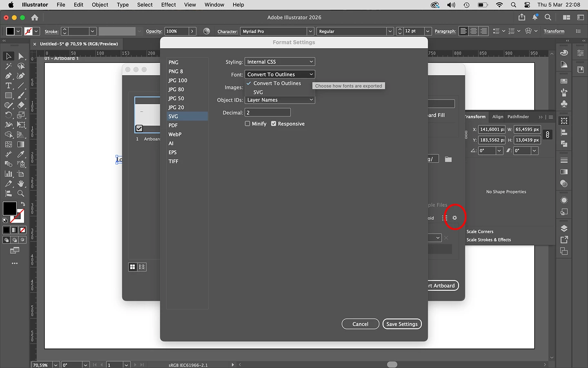Viewport: 588px width, 368px height.
Task: Select the Eyedropper tool
Action: click(x=21, y=154)
